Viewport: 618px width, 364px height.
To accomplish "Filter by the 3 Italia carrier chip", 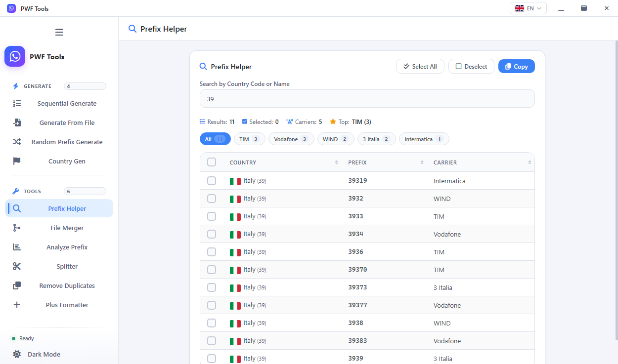I will [377, 139].
